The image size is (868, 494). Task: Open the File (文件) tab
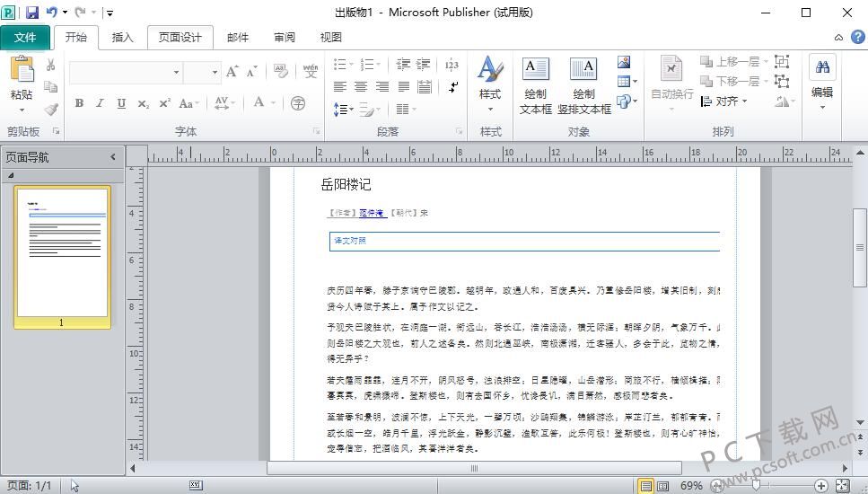tap(25, 37)
